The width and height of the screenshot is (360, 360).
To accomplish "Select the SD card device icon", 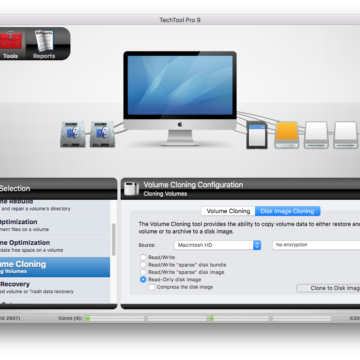I will coord(257,135).
